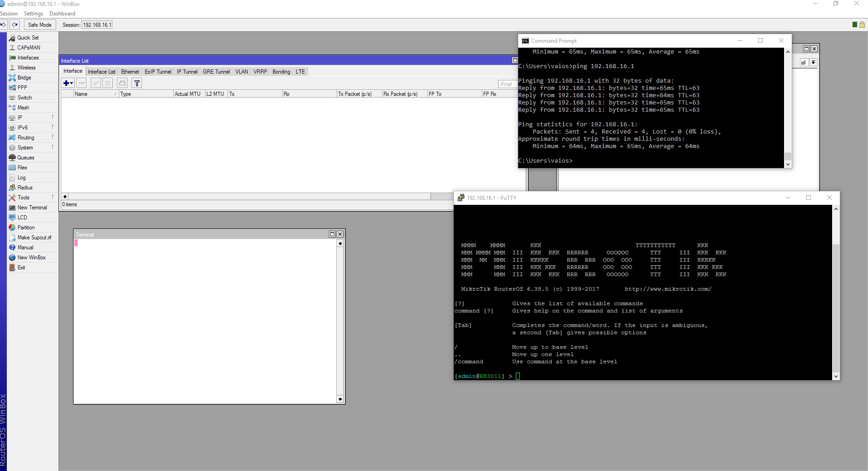Open LCD from the sidebar
Image resolution: width=868 pixels, height=471 pixels.
33,218
